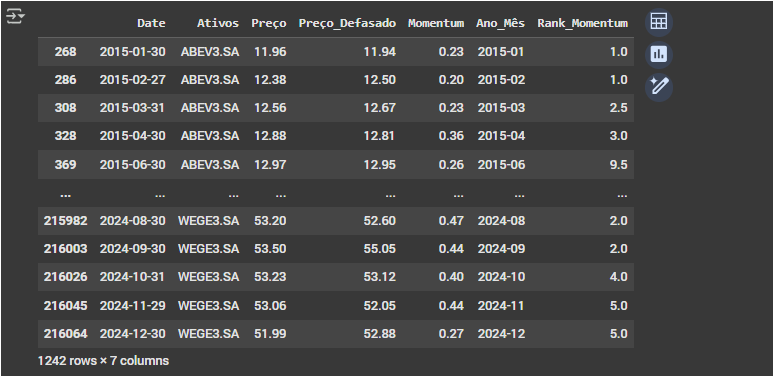
Task: Click rank value 2.5
Action: (x=619, y=108)
